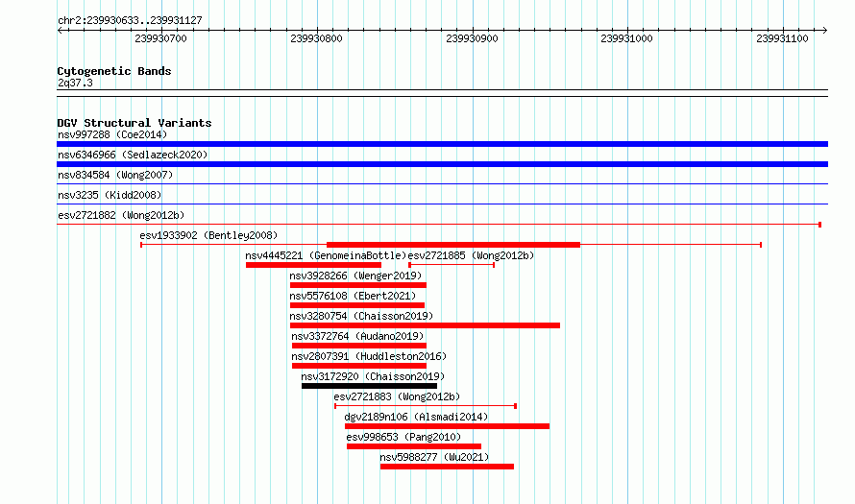This screenshot has width=855, height=504.
Task: Open nsv5576108 (Ebert2021) variant
Action: pyautogui.click(x=353, y=296)
